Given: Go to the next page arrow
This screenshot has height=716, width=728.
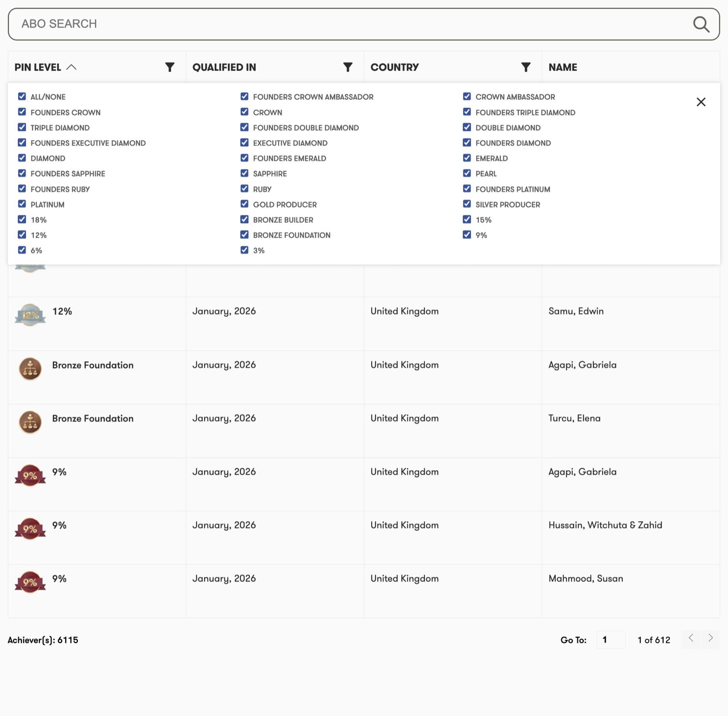Looking at the screenshot, I should click(710, 638).
